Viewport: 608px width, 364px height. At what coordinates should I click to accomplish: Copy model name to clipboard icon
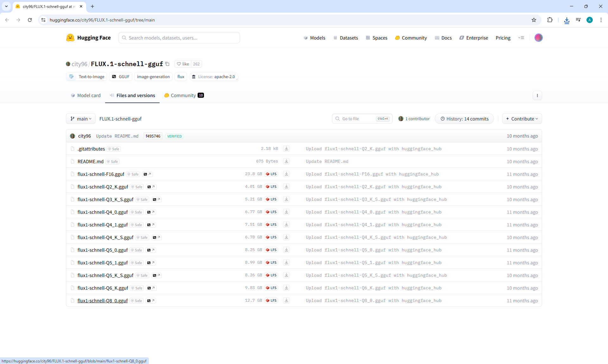[168, 64]
